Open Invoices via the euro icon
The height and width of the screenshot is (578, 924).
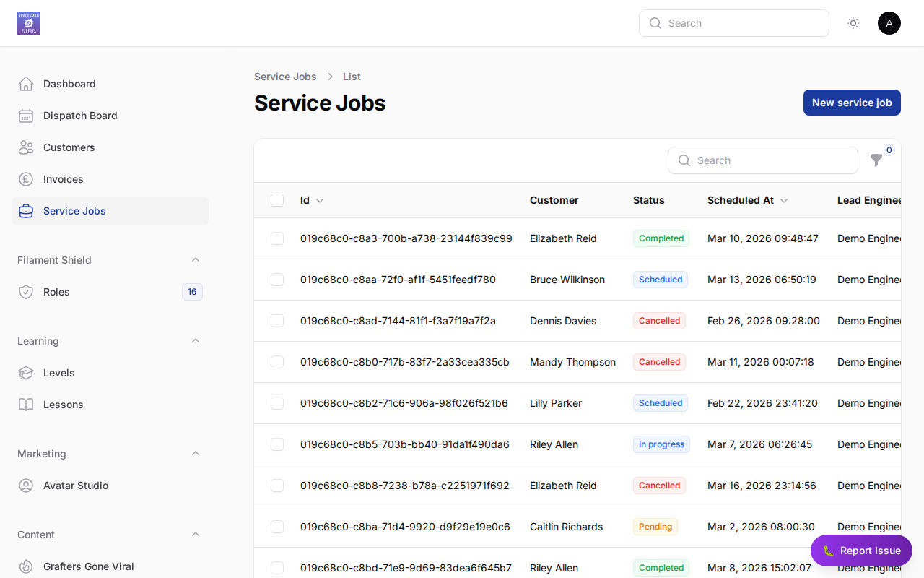pyautogui.click(x=26, y=179)
